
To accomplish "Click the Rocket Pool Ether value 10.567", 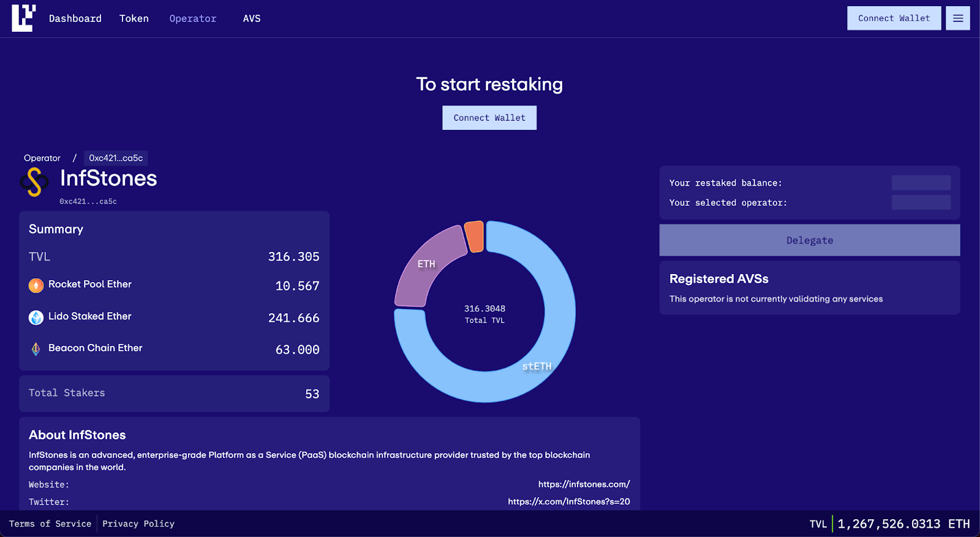I will (298, 286).
